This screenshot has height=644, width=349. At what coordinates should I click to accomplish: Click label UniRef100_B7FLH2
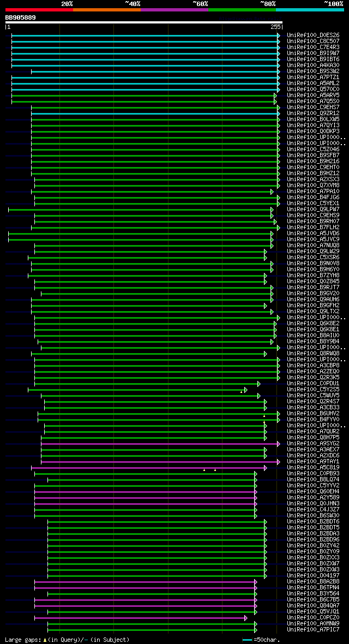313,227
